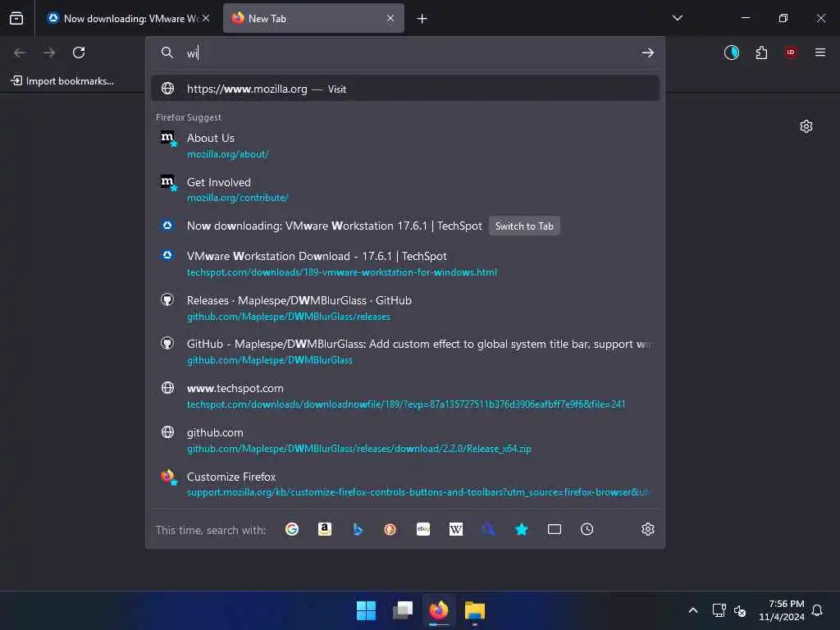Viewport: 840px width, 630px height.
Task: Show hidden system tray icons
Action: (x=692, y=610)
